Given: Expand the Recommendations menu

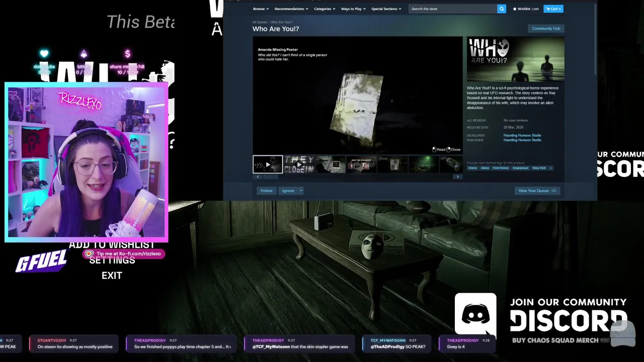Looking at the screenshot, I should (291, 9).
